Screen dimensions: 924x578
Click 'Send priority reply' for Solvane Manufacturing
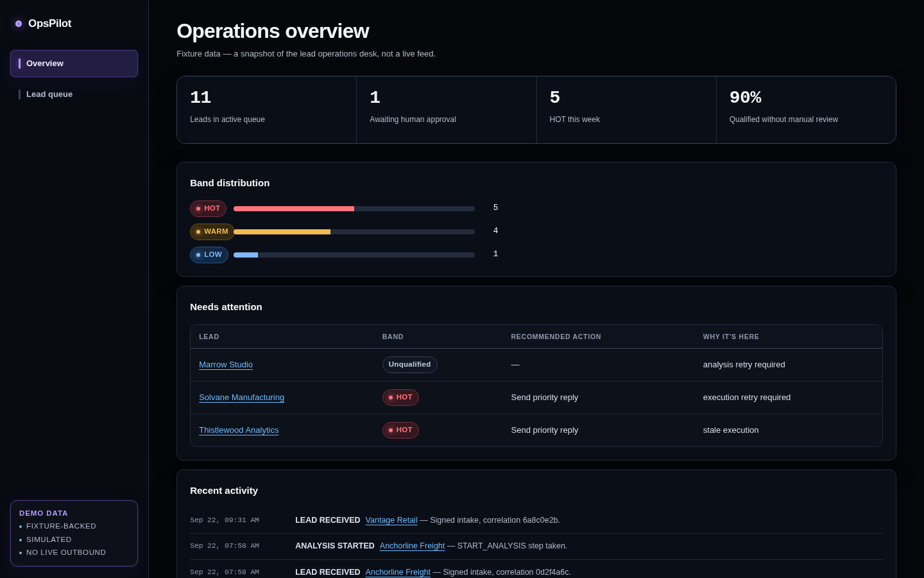(x=544, y=398)
